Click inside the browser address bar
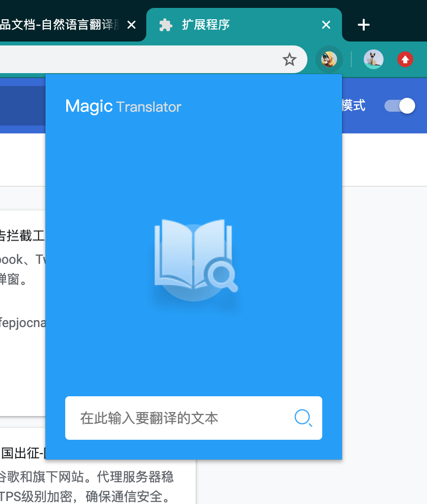The height and width of the screenshot is (504, 427). tap(148, 59)
